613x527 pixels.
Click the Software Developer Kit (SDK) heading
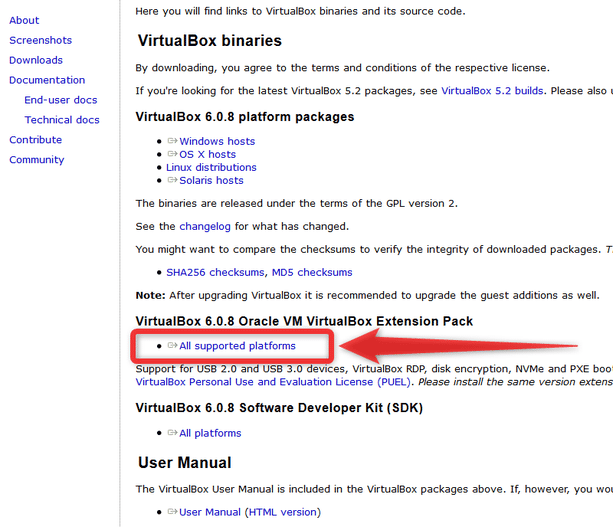coord(279,408)
